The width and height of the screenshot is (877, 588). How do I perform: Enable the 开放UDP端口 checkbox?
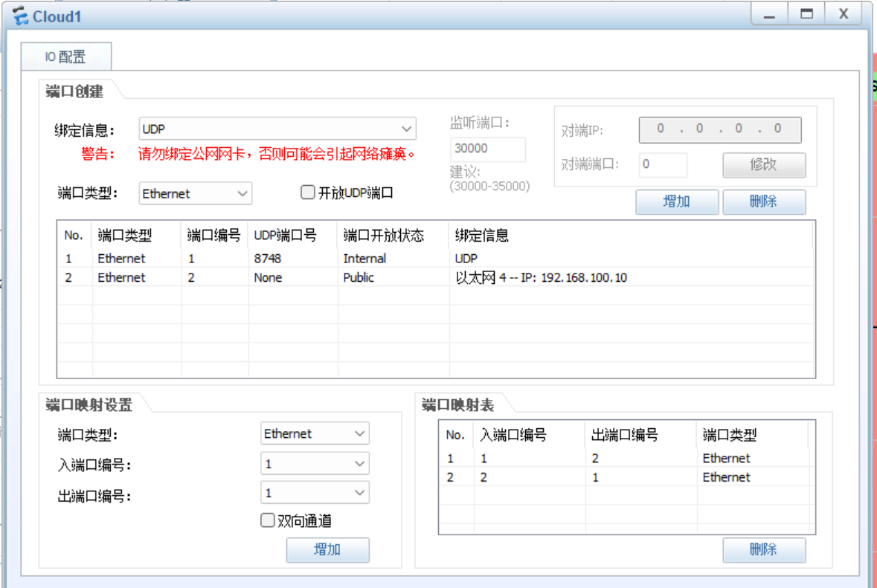point(308,193)
